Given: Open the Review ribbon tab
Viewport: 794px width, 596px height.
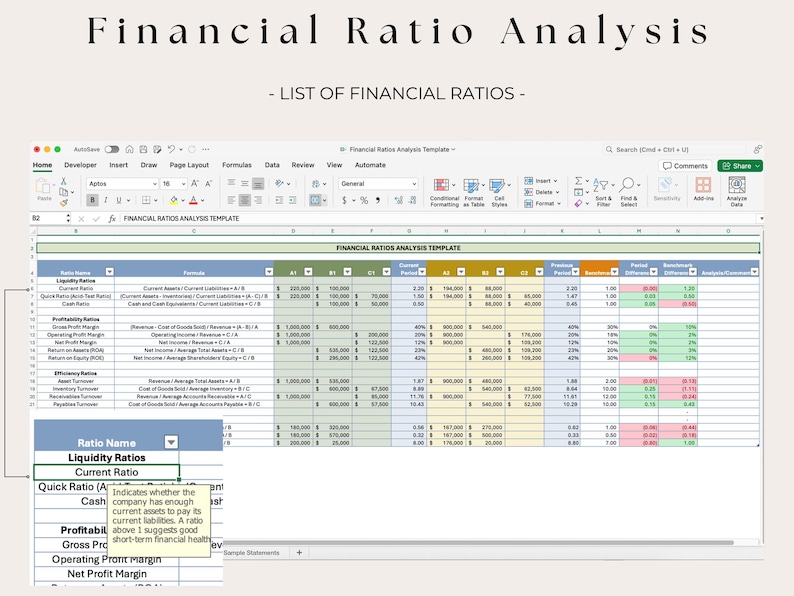Looking at the screenshot, I should coord(303,165).
